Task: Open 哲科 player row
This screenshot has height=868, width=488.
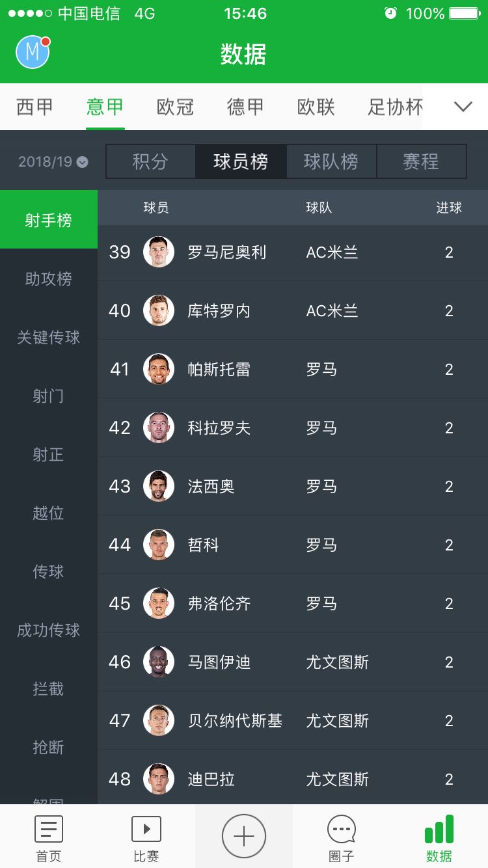Action: [x=293, y=545]
